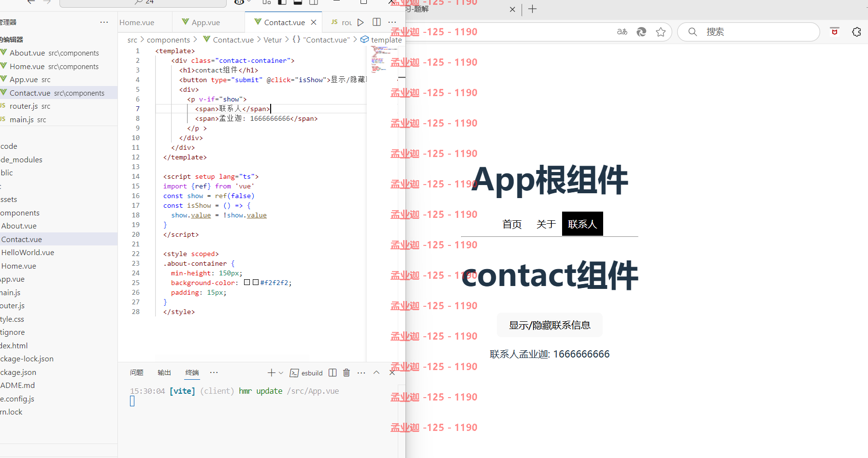
Task: Click code line 16 'const show = ref(false)'
Action: coord(209,196)
